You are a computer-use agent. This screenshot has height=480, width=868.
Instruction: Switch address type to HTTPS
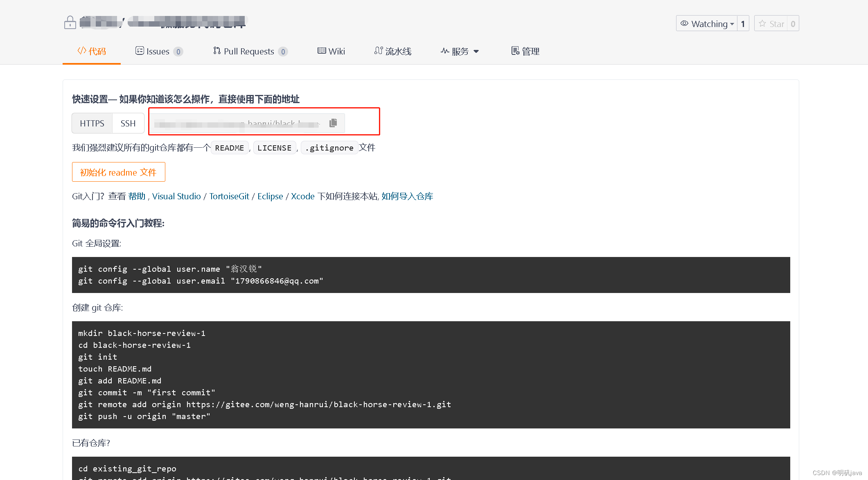tap(92, 123)
